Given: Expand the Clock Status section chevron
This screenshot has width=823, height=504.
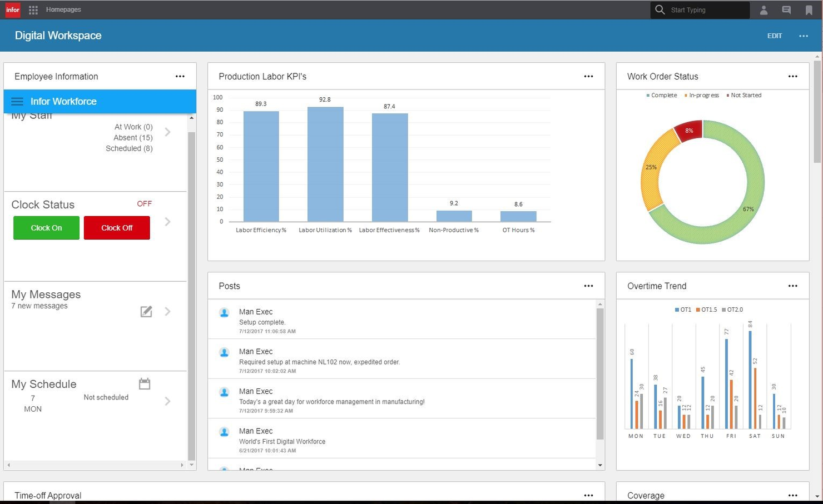Looking at the screenshot, I should point(167,221).
